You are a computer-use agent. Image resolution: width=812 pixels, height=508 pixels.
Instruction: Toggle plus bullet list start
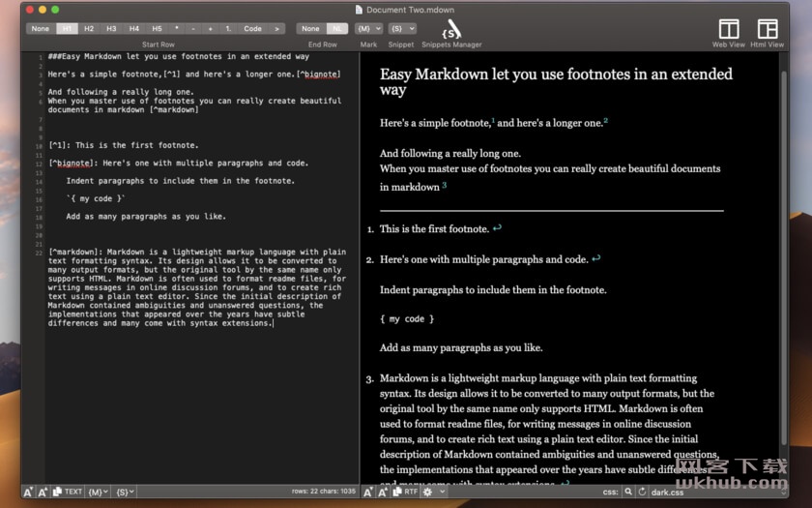click(211, 28)
